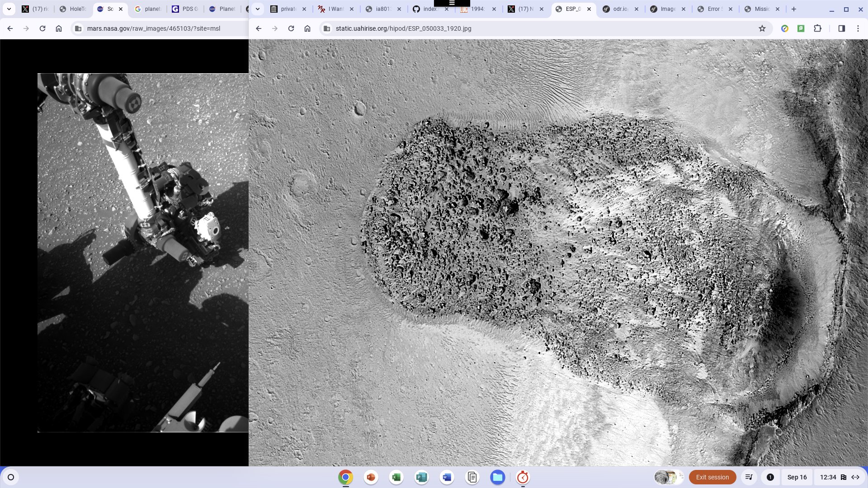Open home page in right browser window
Image resolution: width=868 pixels, height=488 pixels.
point(307,28)
